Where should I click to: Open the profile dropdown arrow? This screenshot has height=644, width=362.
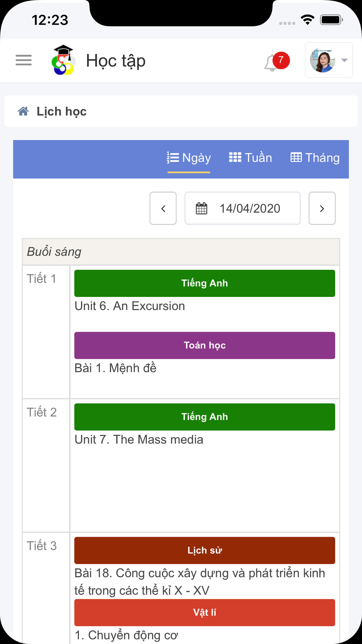point(345,60)
